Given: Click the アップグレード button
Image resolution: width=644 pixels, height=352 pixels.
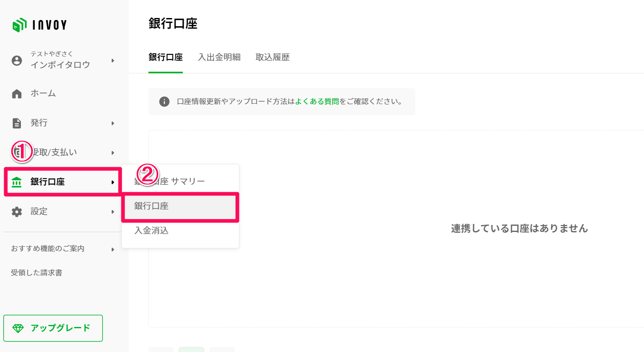Looking at the screenshot, I should [x=53, y=328].
